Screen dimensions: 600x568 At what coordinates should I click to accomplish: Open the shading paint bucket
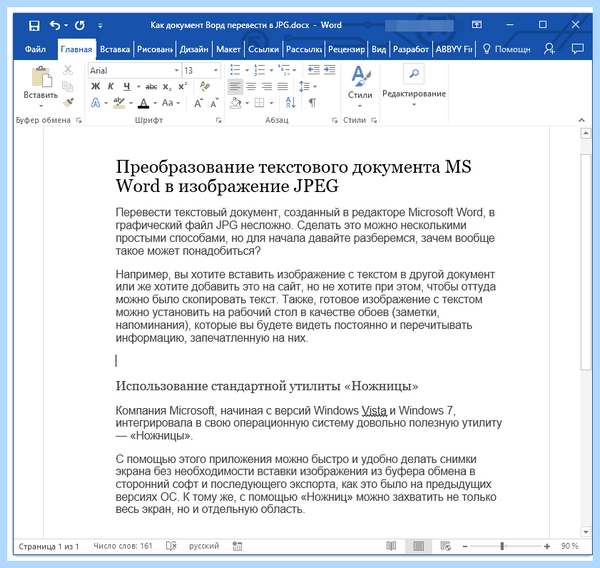[x=236, y=103]
